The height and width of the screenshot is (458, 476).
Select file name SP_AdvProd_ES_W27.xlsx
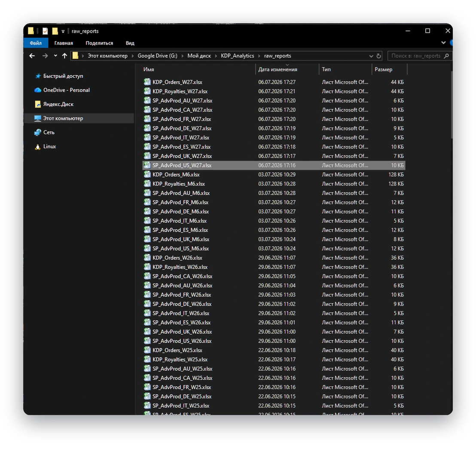click(x=182, y=147)
